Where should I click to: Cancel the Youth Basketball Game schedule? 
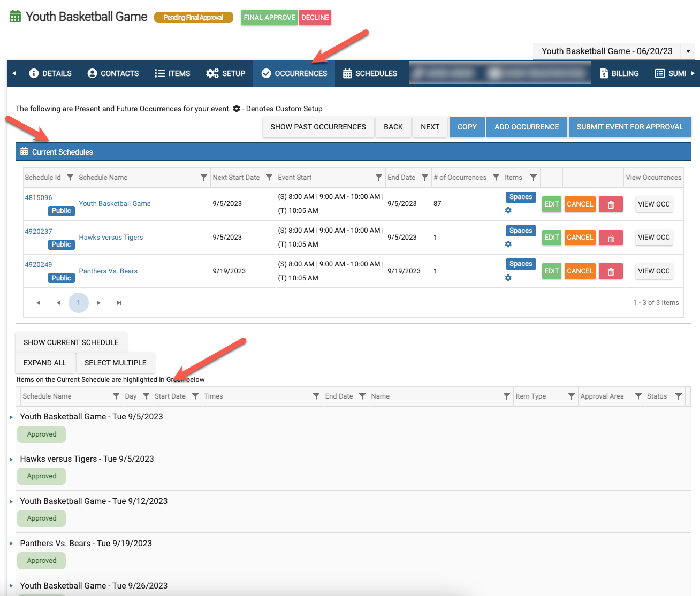click(x=580, y=204)
